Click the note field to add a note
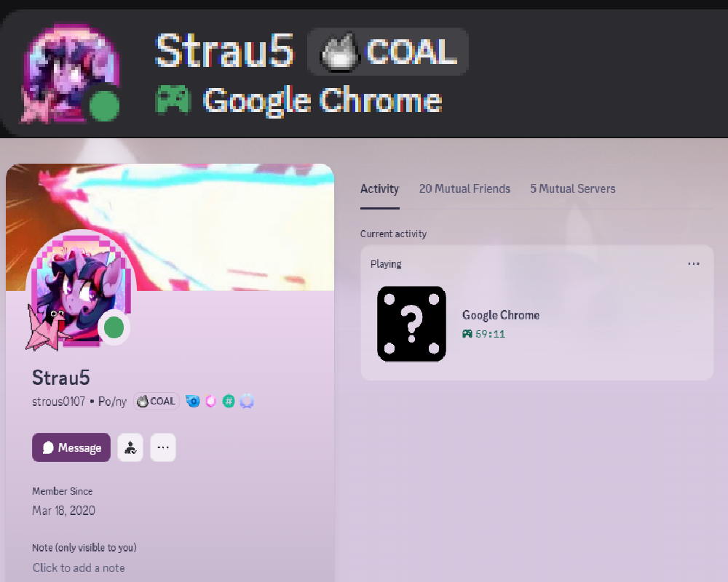Screen dimensions: 728x582 pos(79,567)
